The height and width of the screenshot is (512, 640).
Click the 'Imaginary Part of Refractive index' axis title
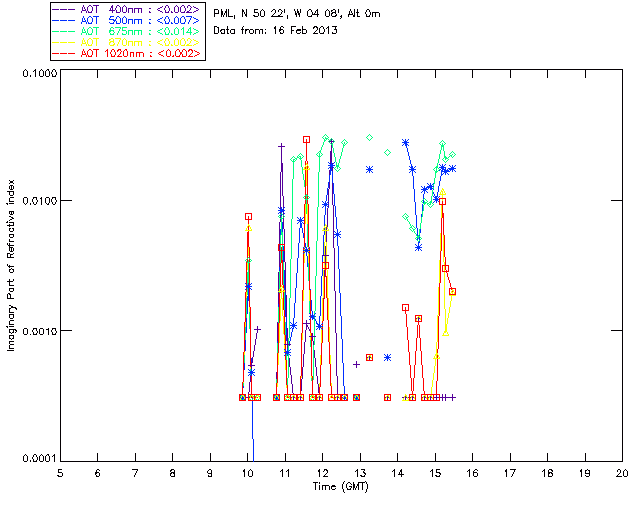[11, 265]
